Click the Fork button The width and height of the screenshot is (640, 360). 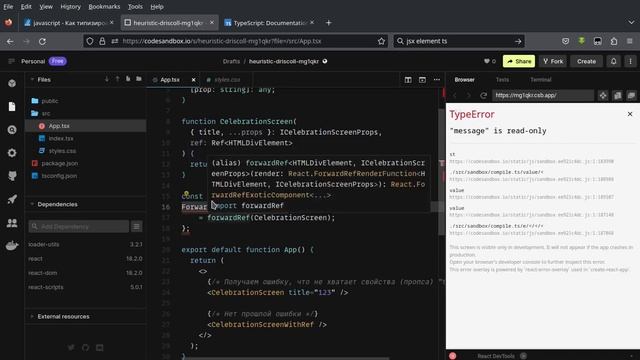[x=553, y=61]
